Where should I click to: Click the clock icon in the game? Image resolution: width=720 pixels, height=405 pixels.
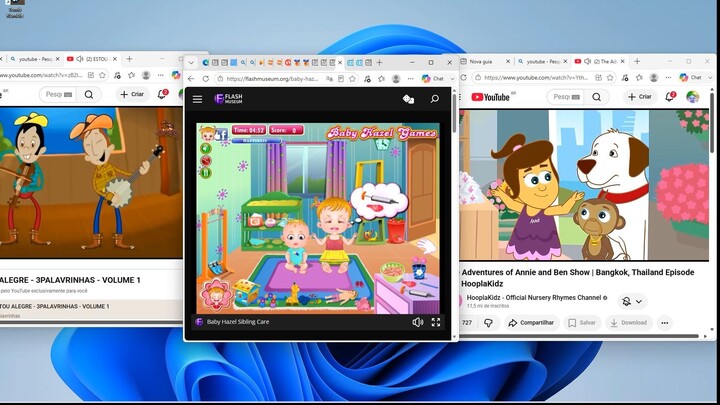tap(382, 145)
